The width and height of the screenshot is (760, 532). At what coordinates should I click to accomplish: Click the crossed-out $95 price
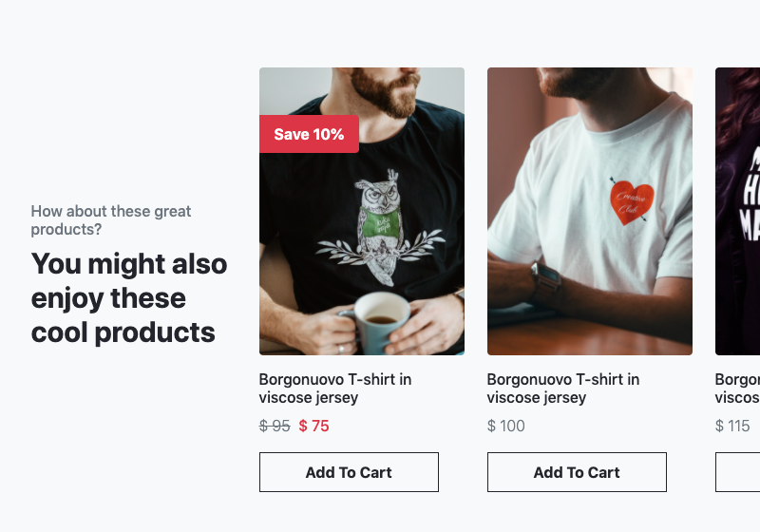tap(275, 426)
